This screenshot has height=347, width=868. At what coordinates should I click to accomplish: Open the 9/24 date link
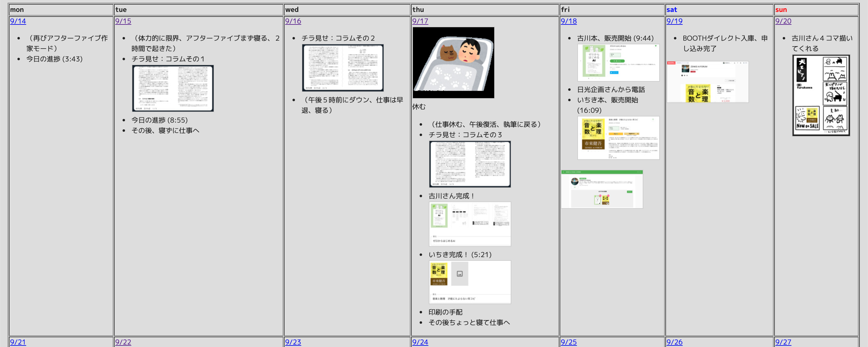point(420,342)
